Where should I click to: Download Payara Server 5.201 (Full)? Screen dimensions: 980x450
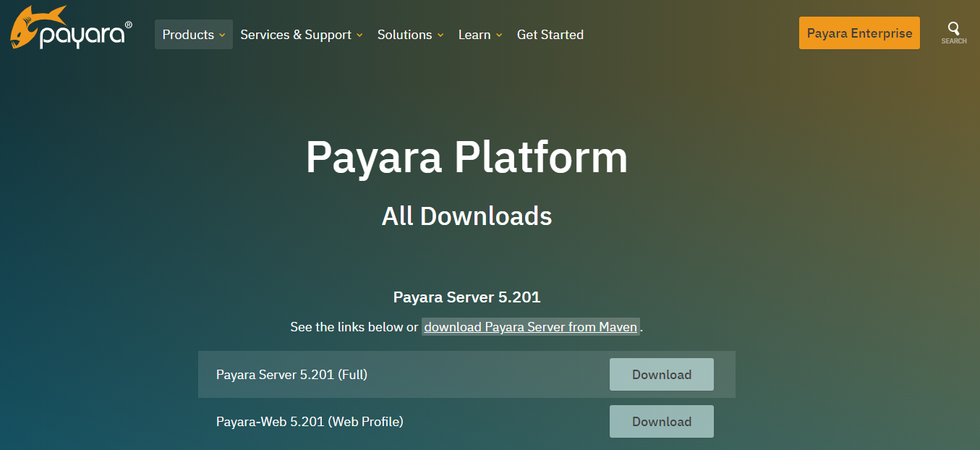[x=662, y=375]
